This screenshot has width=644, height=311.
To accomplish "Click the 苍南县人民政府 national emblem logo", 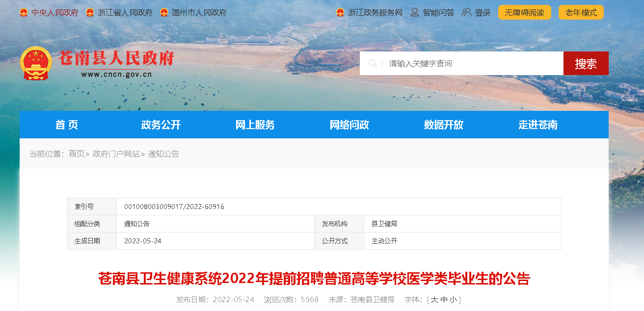I will (x=36, y=64).
